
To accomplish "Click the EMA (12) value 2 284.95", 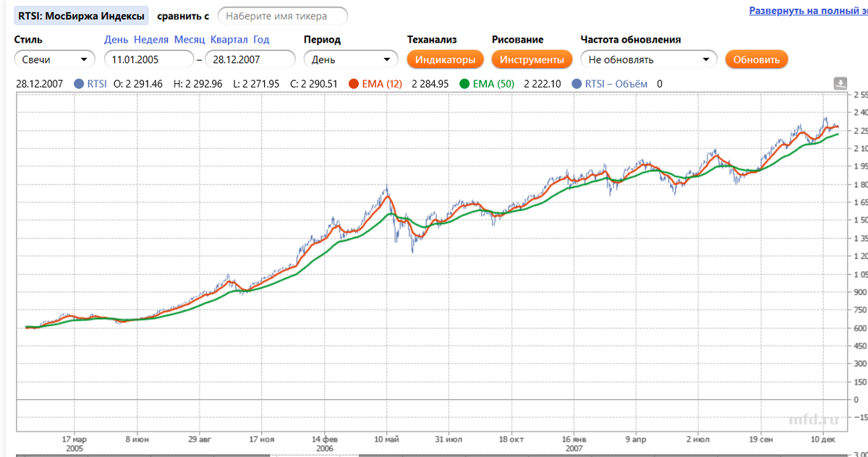I will tap(430, 84).
